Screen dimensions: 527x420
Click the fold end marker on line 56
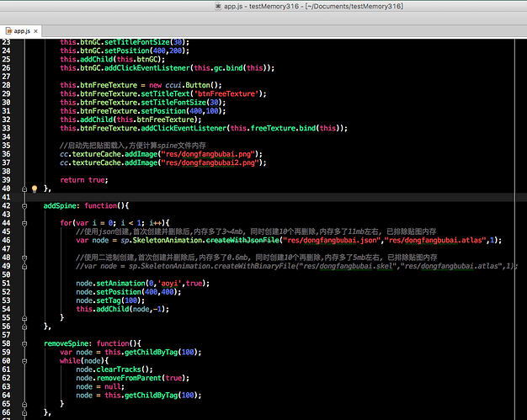[x=24, y=327]
